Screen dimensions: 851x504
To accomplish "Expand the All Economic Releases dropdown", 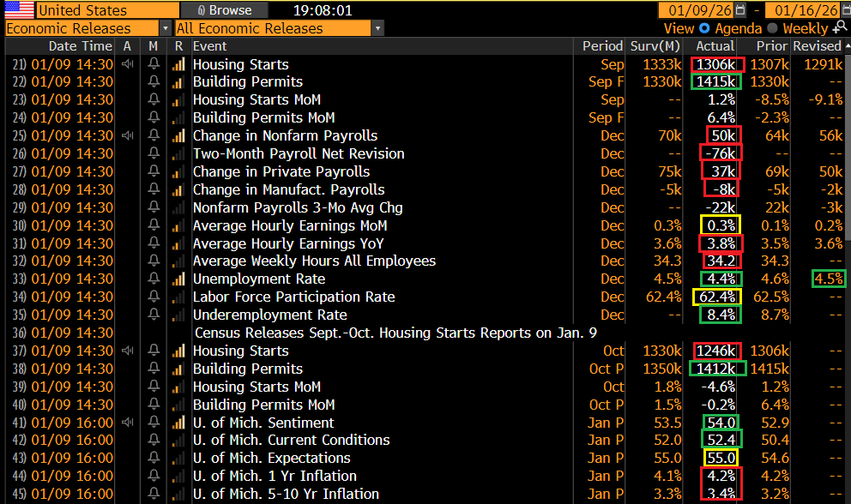I will [x=377, y=28].
